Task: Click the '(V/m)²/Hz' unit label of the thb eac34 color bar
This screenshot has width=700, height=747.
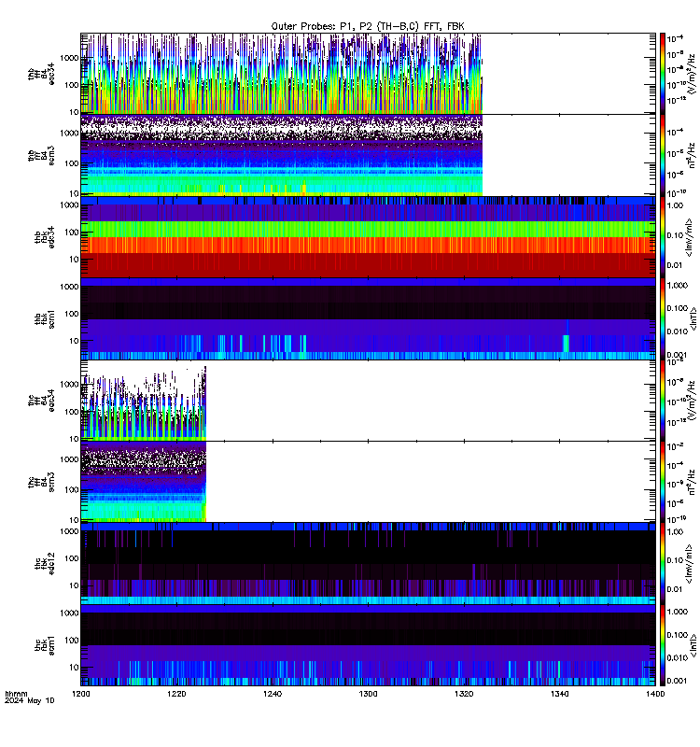Action: (x=693, y=74)
